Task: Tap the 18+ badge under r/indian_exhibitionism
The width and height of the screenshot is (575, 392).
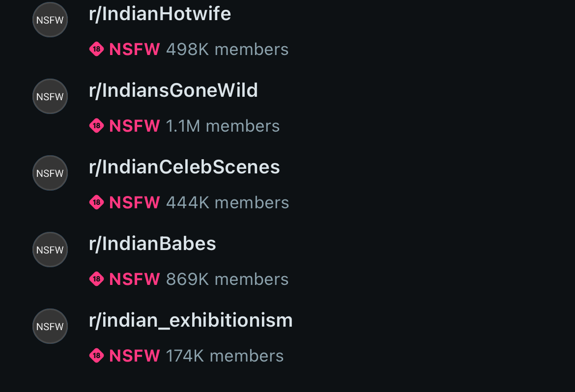Action: pyautogui.click(x=97, y=356)
